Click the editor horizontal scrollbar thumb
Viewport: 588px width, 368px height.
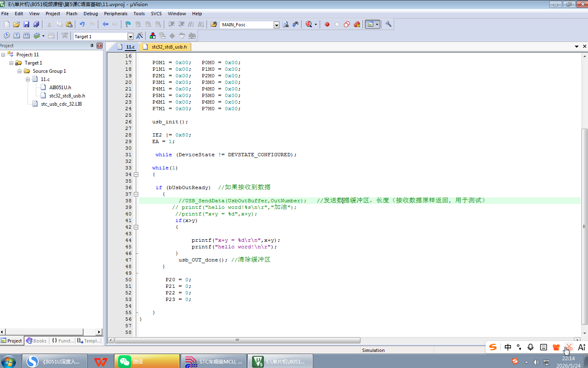pos(237,340)
